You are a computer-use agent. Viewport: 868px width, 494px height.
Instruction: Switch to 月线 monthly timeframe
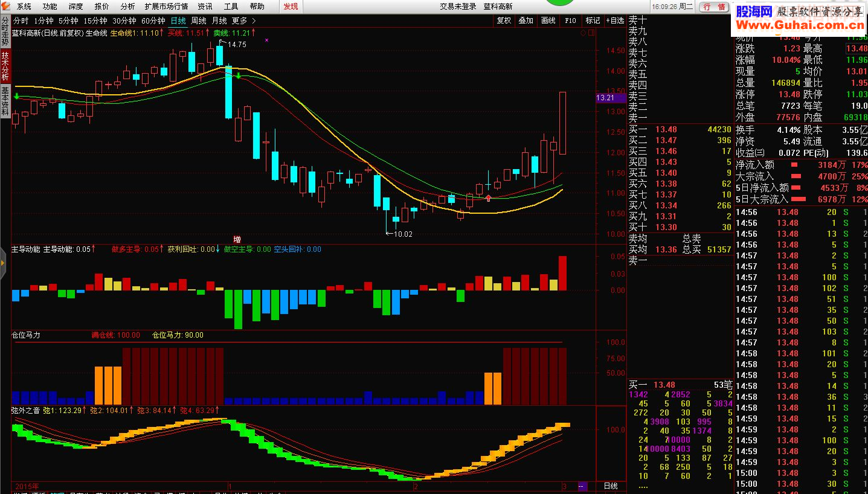219,21
